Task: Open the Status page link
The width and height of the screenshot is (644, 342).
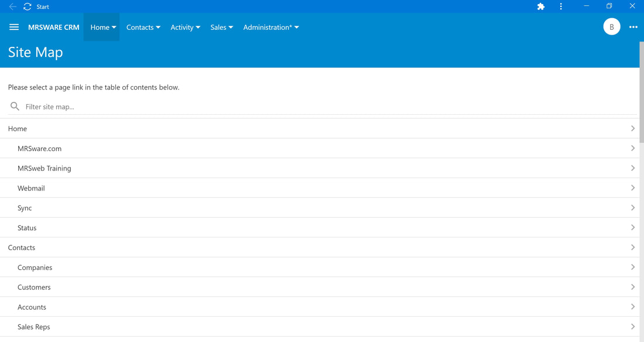Action: pyautogui.click(x=320, y=228)
